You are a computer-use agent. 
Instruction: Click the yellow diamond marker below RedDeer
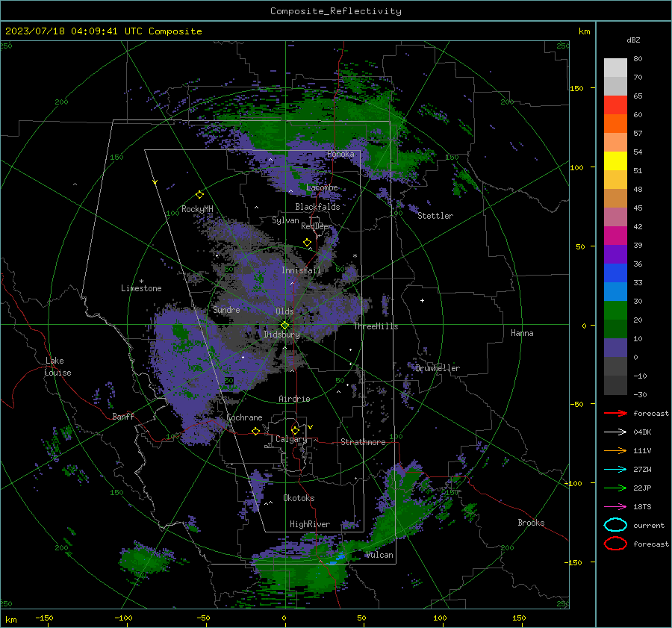[x=307, y=243]
